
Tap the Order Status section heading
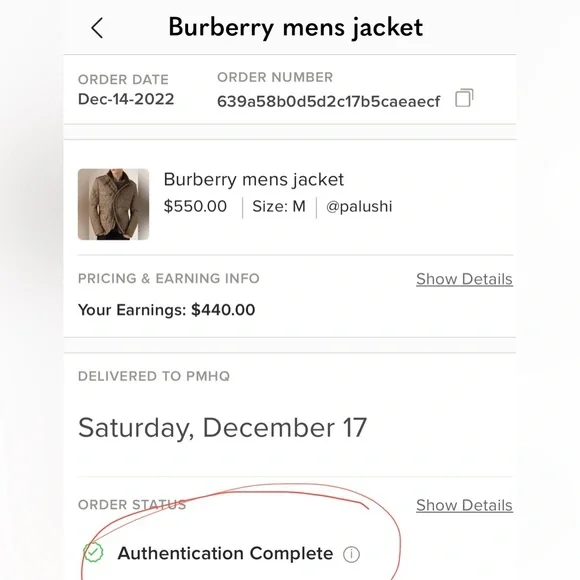pos(132,505)
